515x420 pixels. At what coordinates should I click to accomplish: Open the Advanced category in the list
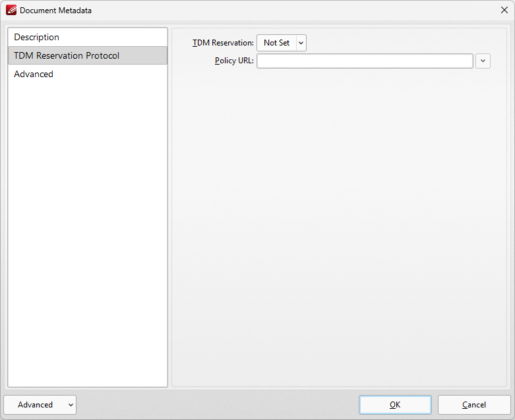point(34,74)
